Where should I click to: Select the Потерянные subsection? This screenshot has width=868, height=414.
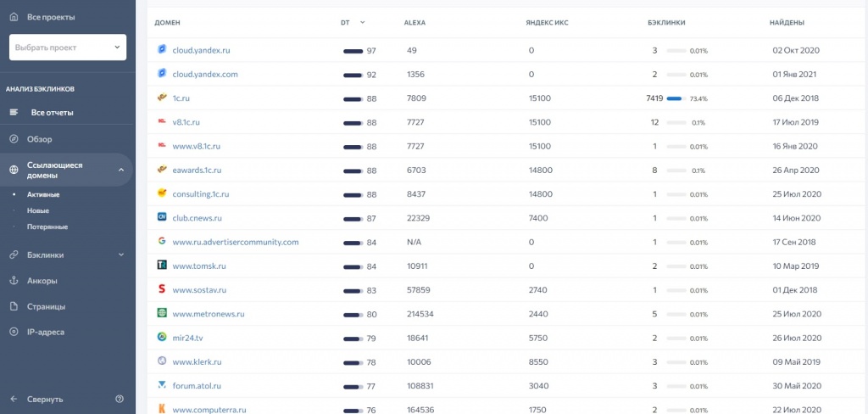click(x=47, y=227)
